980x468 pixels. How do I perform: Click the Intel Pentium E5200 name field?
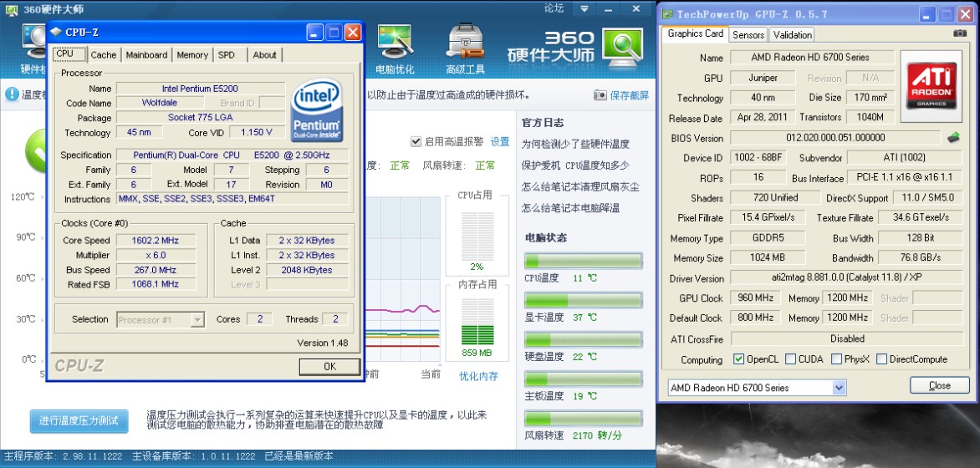200,89
